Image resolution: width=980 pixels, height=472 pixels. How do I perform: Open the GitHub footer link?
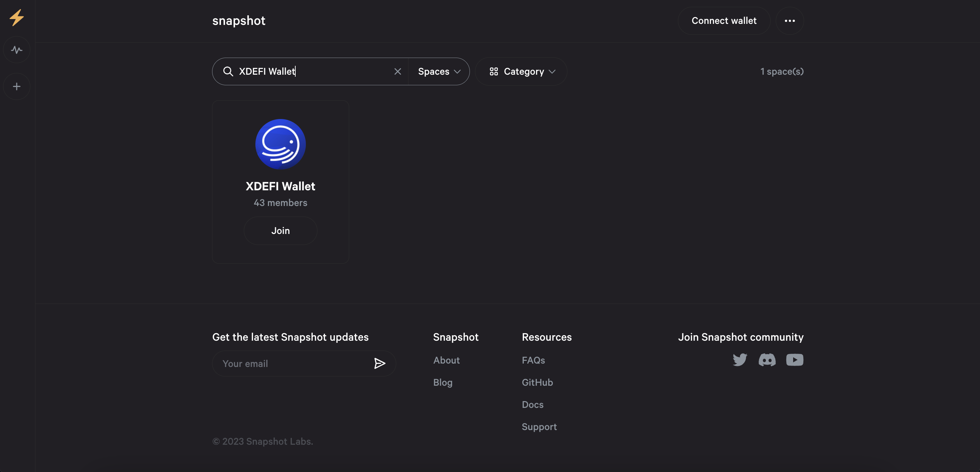click(x=537, y=382)
